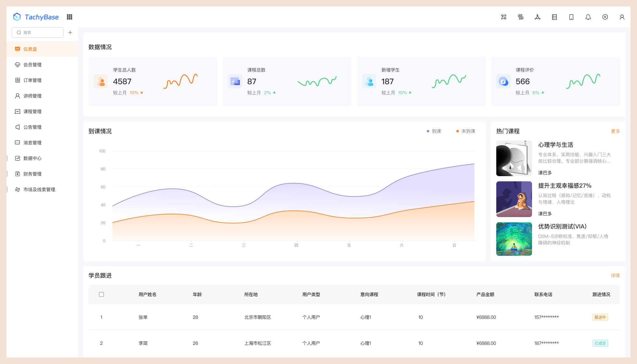The height and width of the screenshot is (364, 637).
Task: Toggle the 到课 legend series
Action: [434, 131]
